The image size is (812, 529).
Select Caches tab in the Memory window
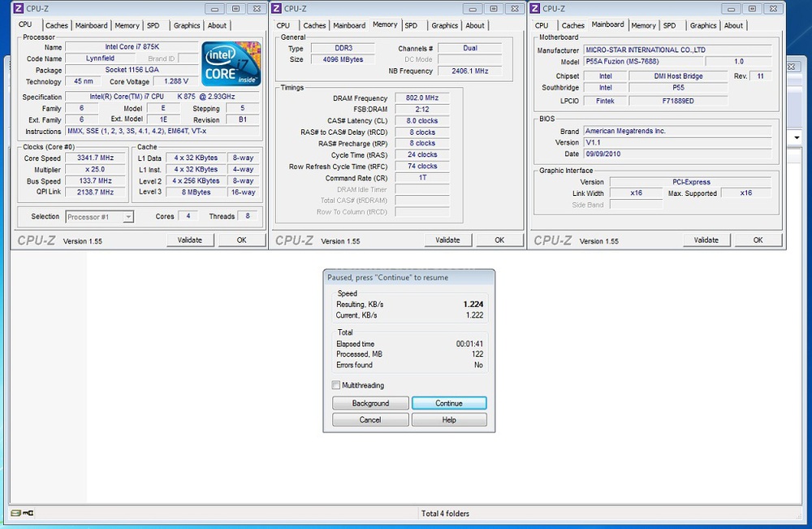[x=314, y=25]
